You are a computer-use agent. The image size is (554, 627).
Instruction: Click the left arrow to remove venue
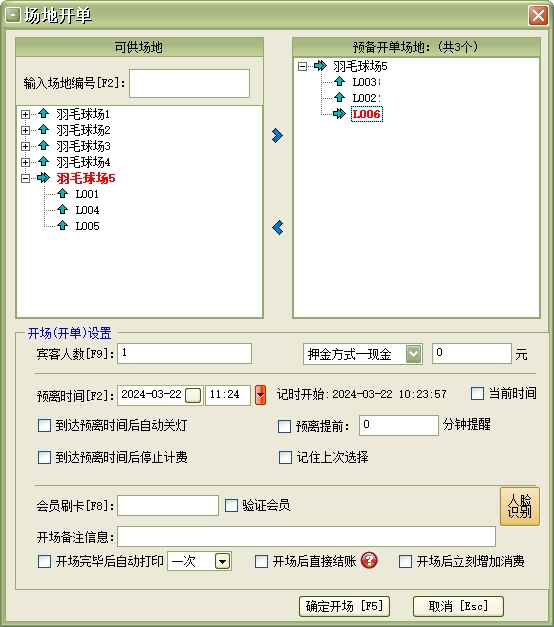pos(277,228)
